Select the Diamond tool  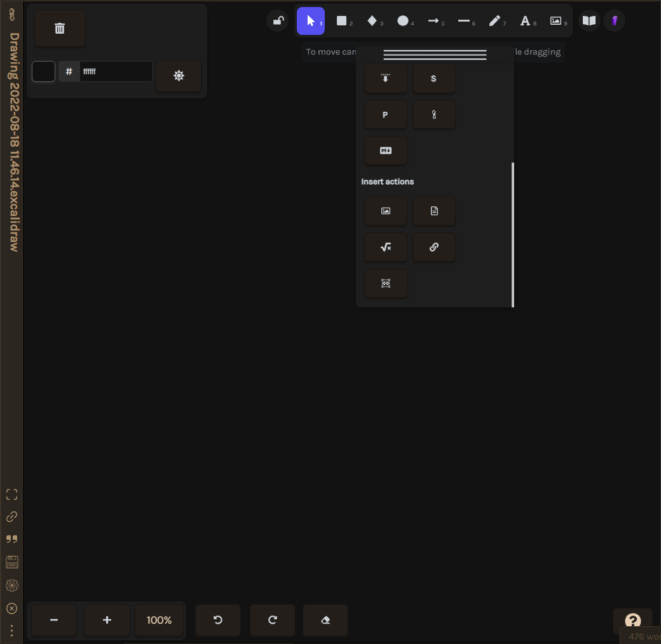click(372, 21)
